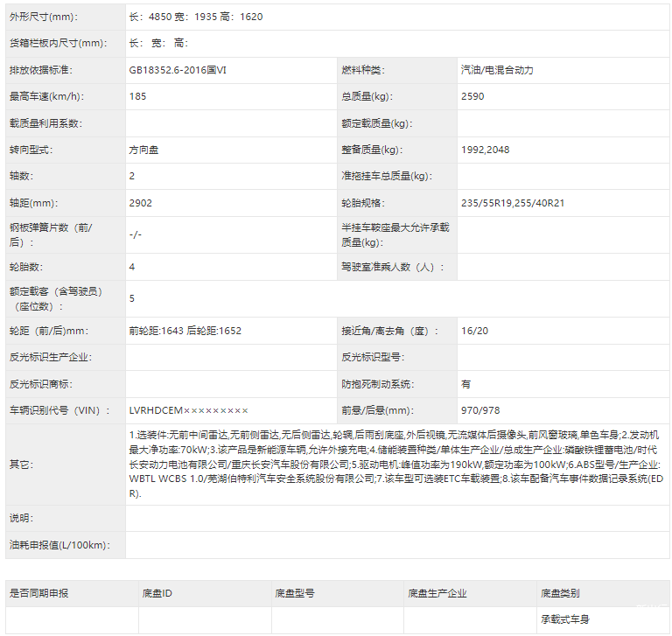Click the approach/departure angle value 16/20
The image size is (672, 636).
click(474, 331)
